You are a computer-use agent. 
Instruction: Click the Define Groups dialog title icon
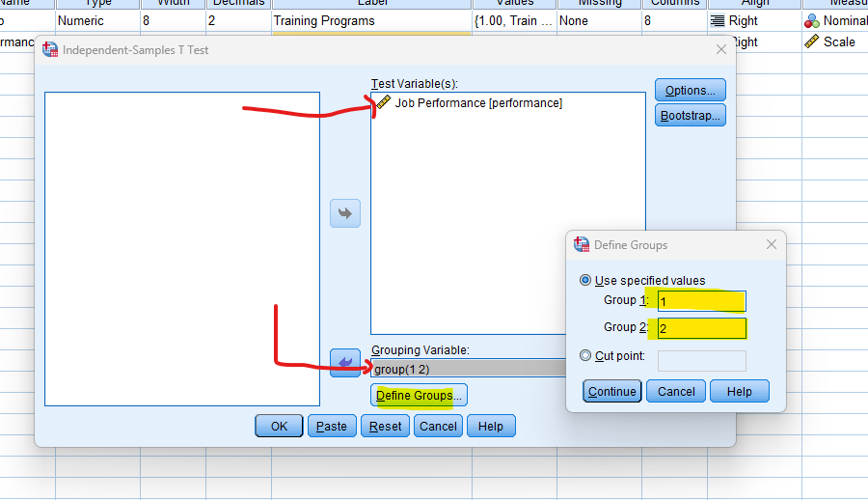coord(582,245)
